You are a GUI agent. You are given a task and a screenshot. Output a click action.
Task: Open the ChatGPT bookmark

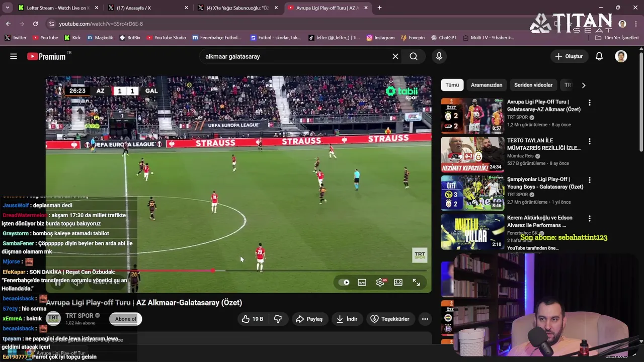pos(443,38)
